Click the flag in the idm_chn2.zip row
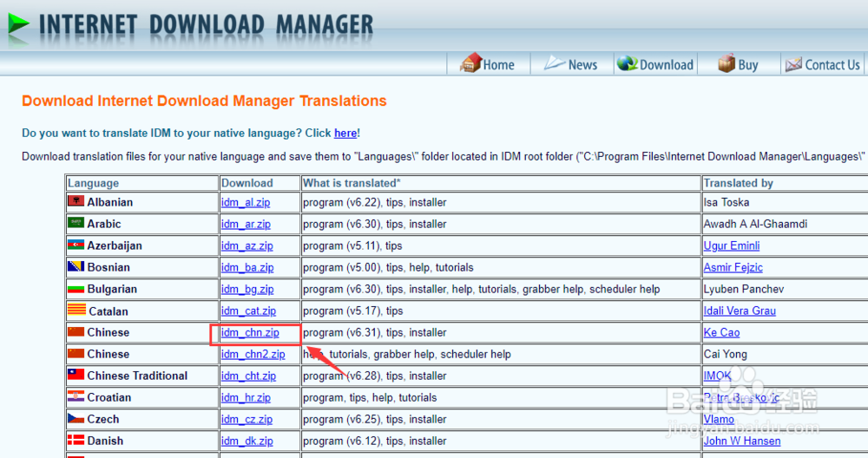This screenshot has height=458, width=868. pyautogui.click(x=76, y=353)
